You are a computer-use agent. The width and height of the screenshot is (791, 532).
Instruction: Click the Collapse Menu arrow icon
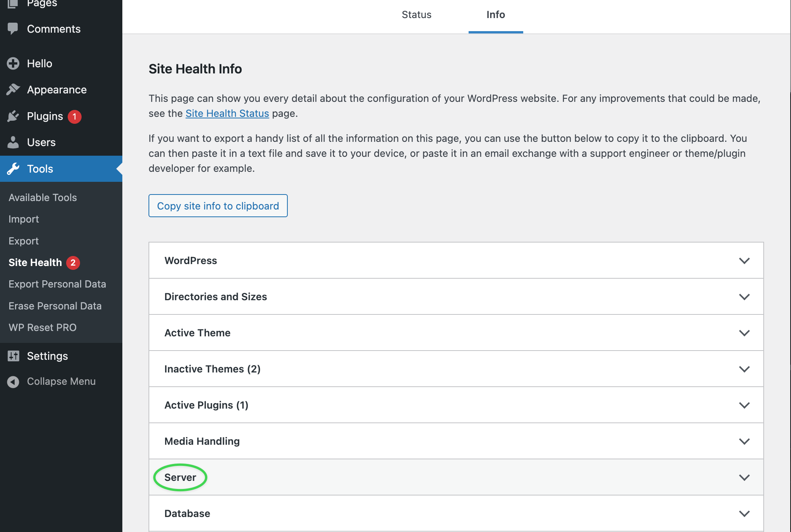click(x=13, y=382)
